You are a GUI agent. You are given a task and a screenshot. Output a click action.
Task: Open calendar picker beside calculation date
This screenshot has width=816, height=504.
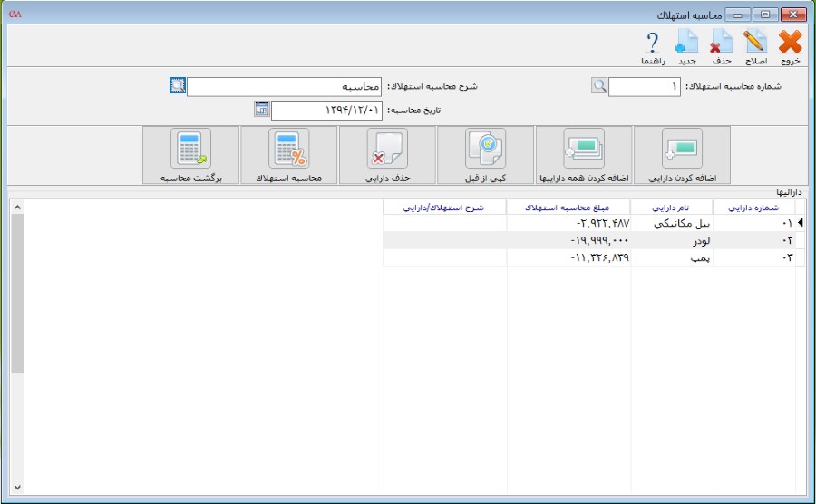(x=262, y=110)
